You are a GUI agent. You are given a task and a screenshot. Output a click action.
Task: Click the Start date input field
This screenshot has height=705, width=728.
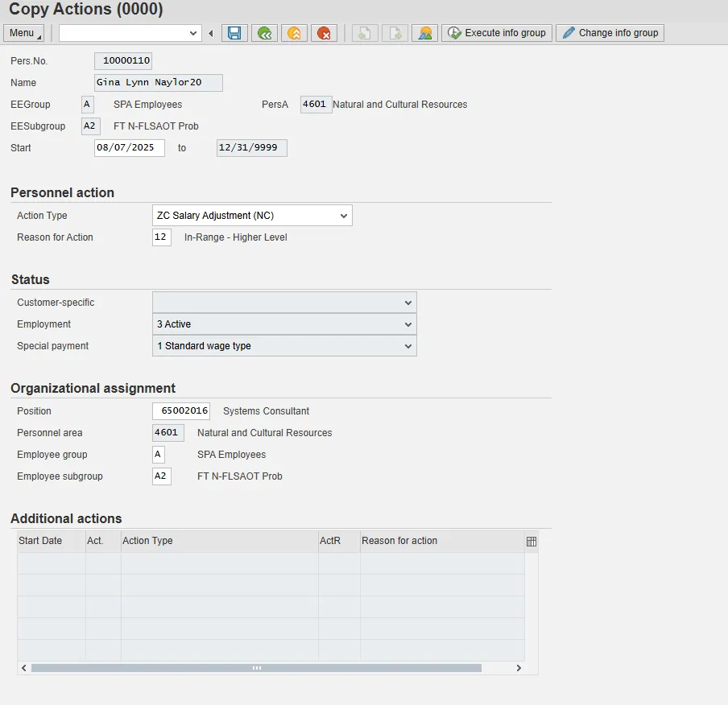click(x=129, y=148)
